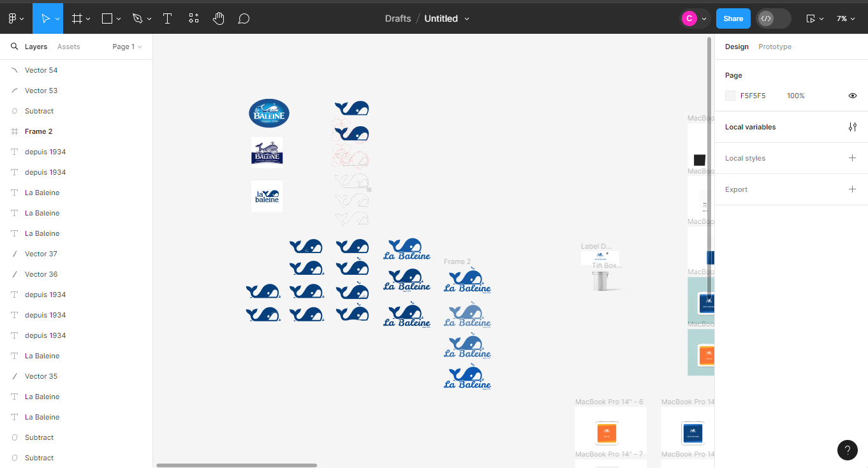Click the user avatar C
The height and width of the screenshot is (468, 868).
click(689, 18)
